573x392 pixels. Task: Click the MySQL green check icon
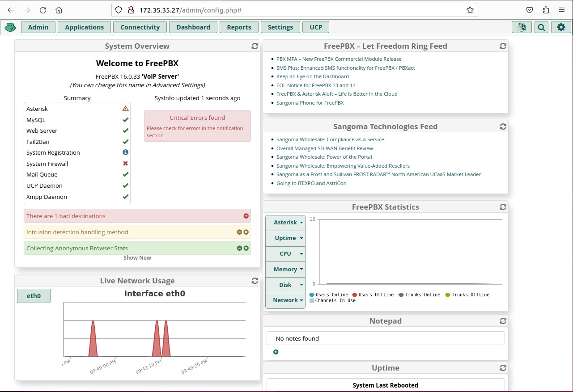[x=126, y=120]
